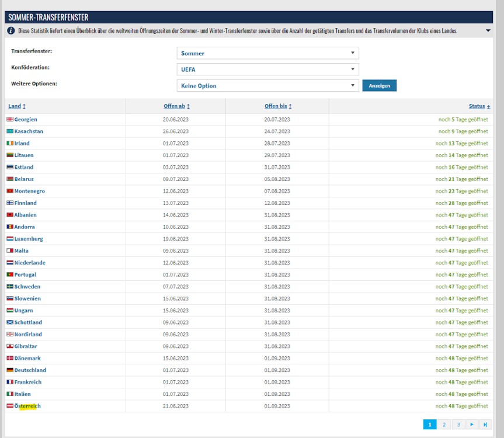Go to page 3 of results
504x438 pixels.
click(458, 425)
